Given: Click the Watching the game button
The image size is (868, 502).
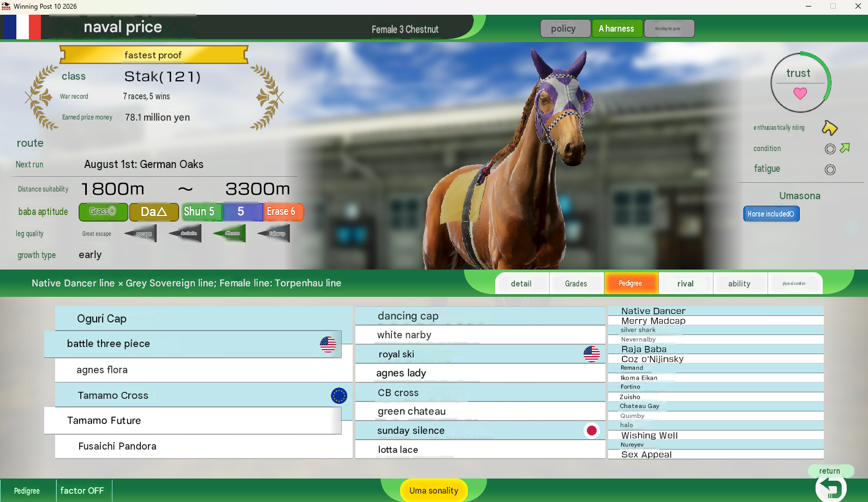Looking at the screenshot, I should coord(669,28).
